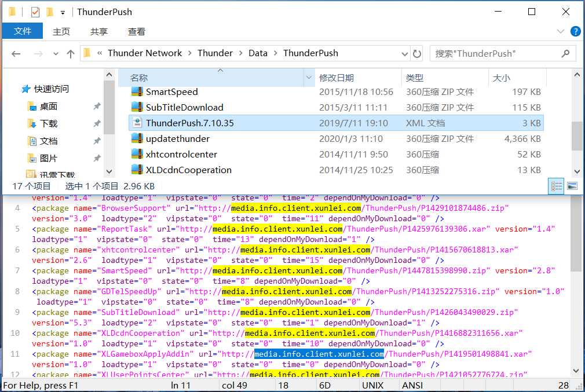
Task: Switch to details view layout icon
Action: 556,186
